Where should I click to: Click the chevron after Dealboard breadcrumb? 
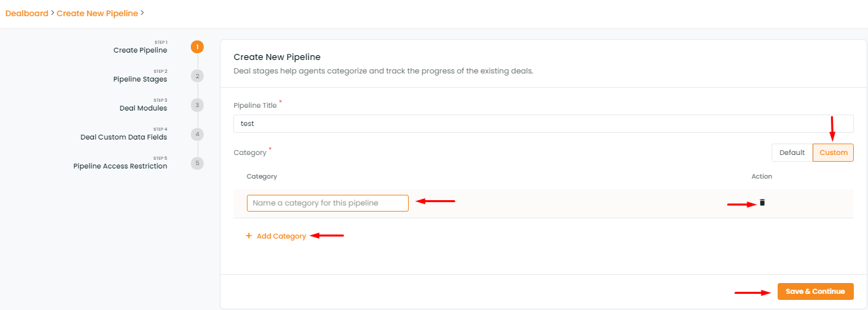[x=52, y=13]
